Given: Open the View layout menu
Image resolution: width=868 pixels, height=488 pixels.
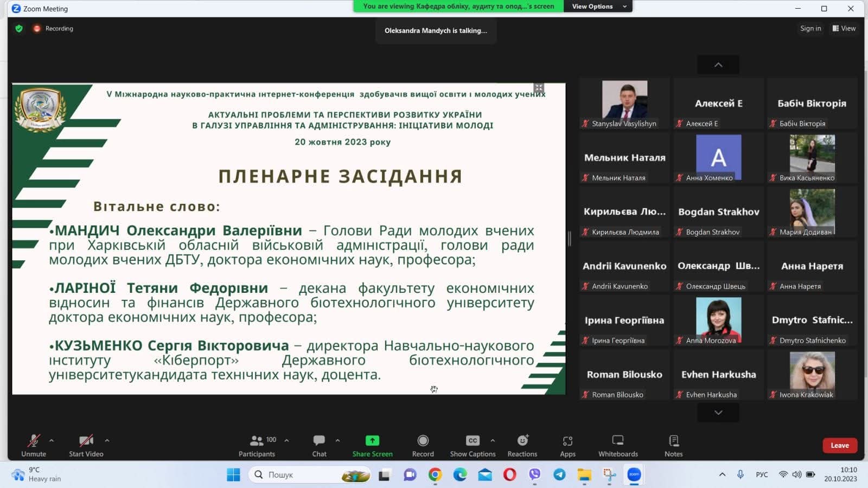Looking at the screenshot, I should coord(844,29).
